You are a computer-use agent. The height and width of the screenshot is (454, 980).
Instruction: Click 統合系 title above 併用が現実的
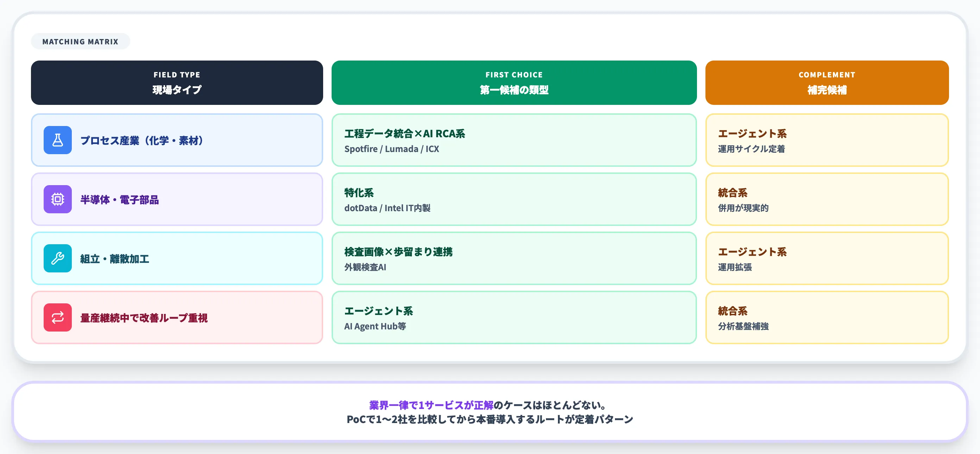click(732, 193)
